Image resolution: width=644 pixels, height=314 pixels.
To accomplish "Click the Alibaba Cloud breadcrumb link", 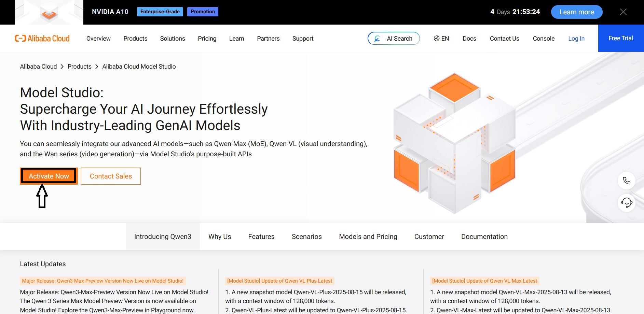I will tap(38, 67).
